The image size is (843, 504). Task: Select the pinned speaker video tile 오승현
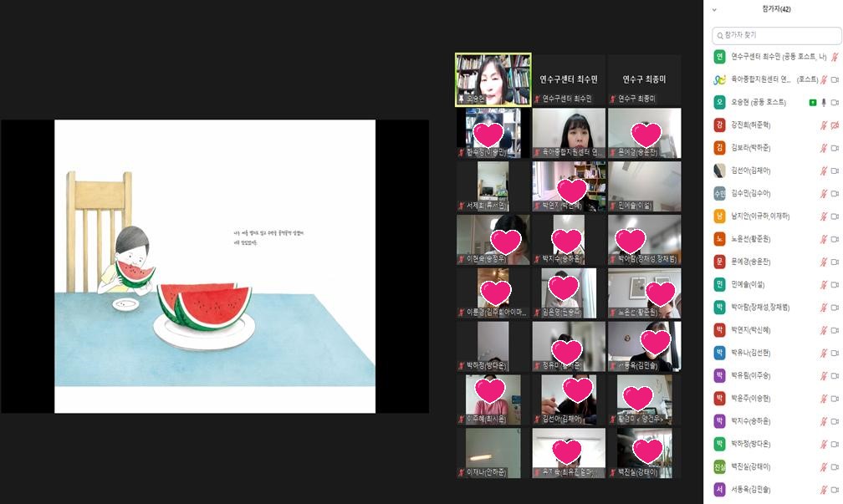coord(493,79)
